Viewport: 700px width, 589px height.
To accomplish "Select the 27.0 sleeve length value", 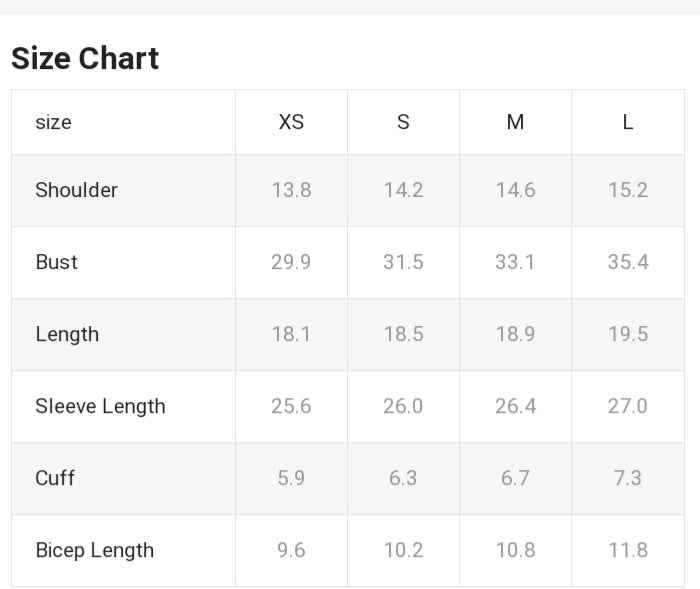I will 628,406.
